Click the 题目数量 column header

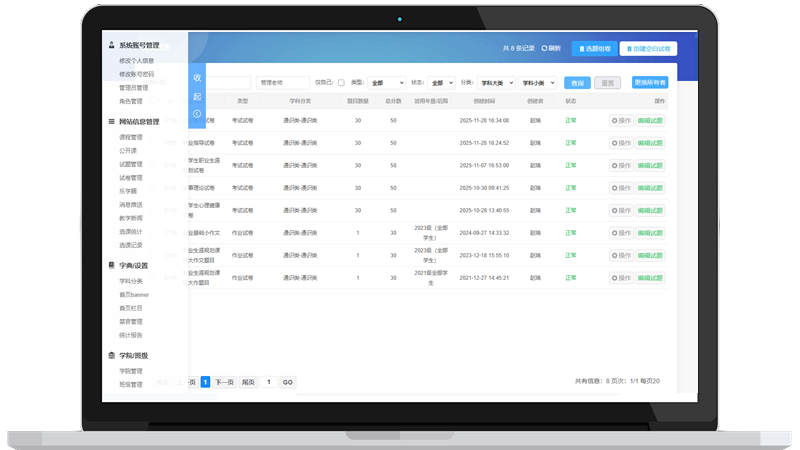tap(358, 101)
